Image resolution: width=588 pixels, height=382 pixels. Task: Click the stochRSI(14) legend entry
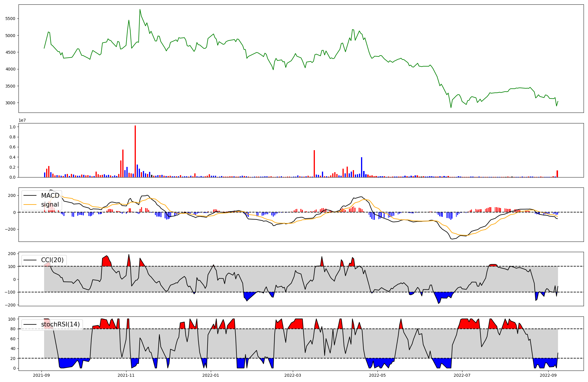(x=60, y=324)
